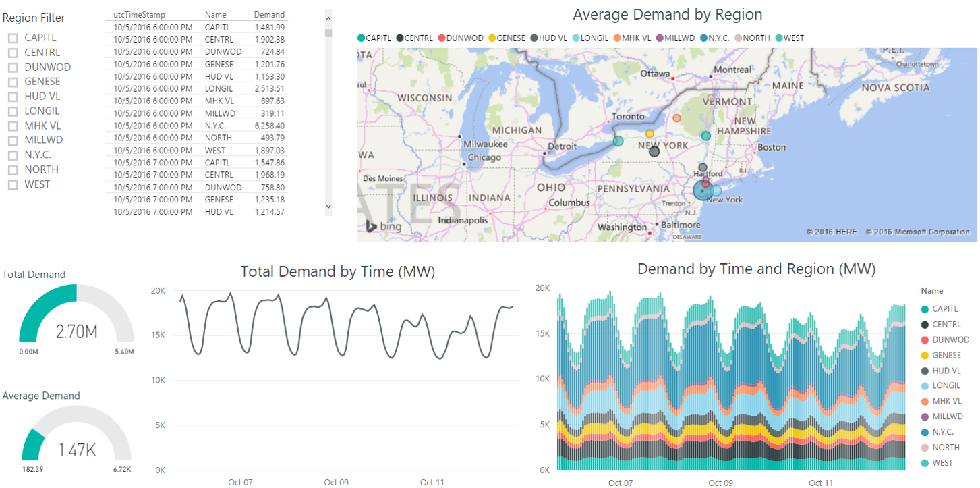The width and height of the screenshot is (980, 488).
Task: Select DUNWOD in the stacked chart Name legend
Action: point(946,340)
